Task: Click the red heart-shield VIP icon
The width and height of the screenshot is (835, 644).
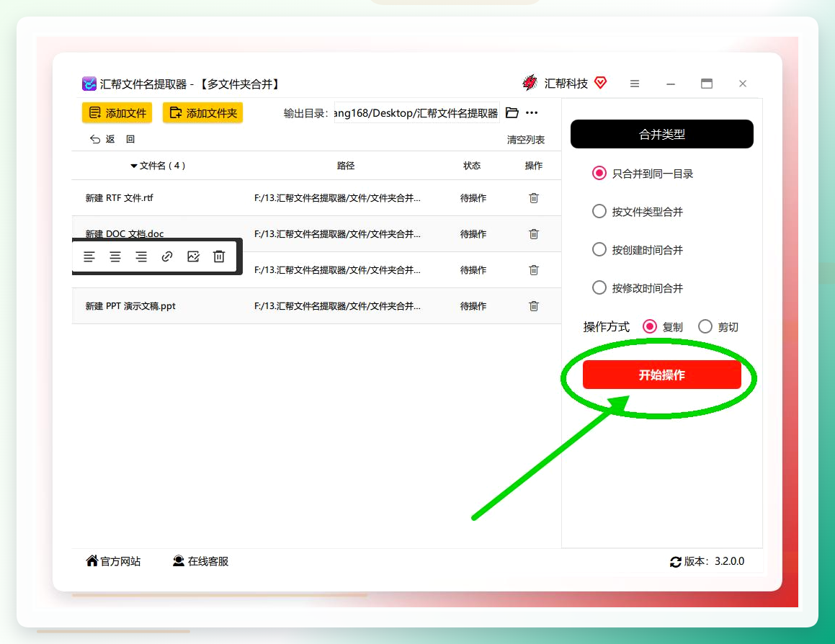Action: pyautogui.click(x=601, y=83)
